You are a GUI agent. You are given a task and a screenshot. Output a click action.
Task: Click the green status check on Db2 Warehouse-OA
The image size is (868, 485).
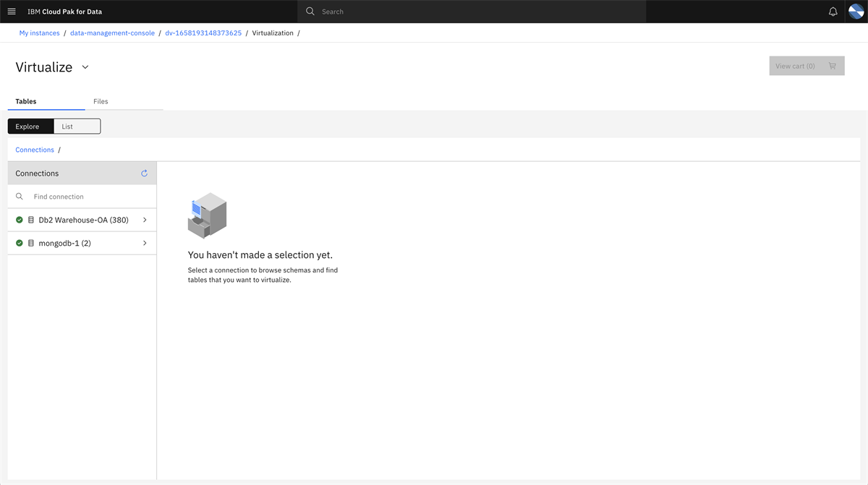tap(19, 219)
